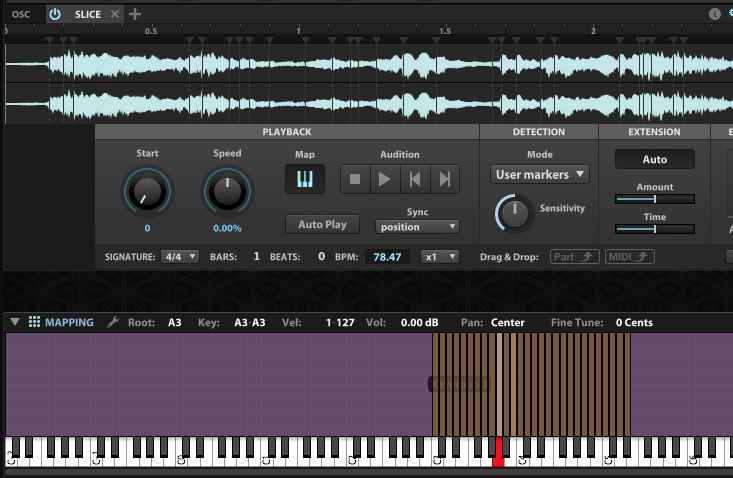Click the Vol value 0.00 dB
Viewport: 733px width, 478px height.
pos(419,322)
